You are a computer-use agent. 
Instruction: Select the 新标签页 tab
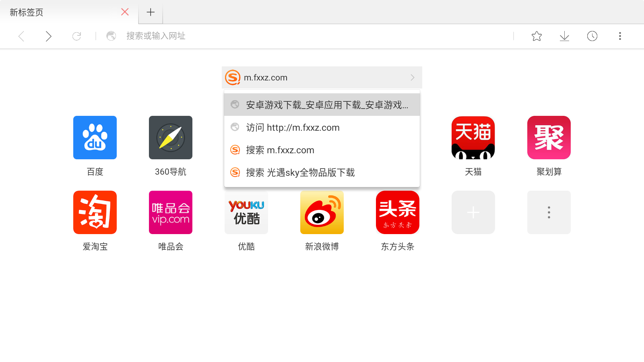[x=68, y=12]
